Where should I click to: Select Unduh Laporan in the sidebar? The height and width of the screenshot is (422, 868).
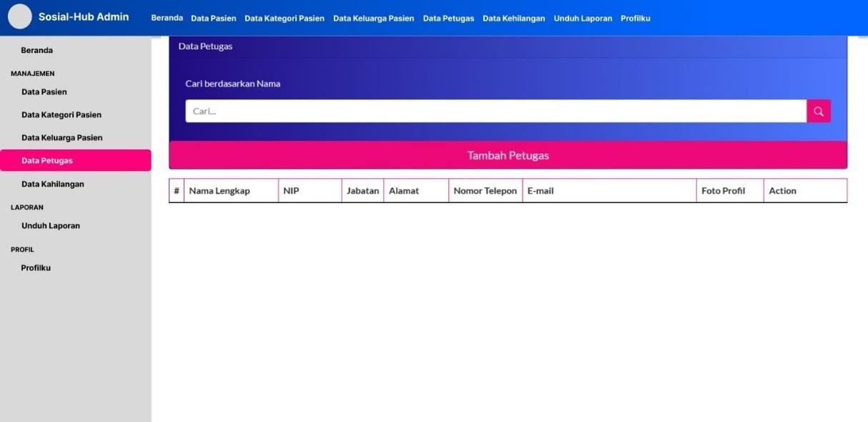pos(51,226)
